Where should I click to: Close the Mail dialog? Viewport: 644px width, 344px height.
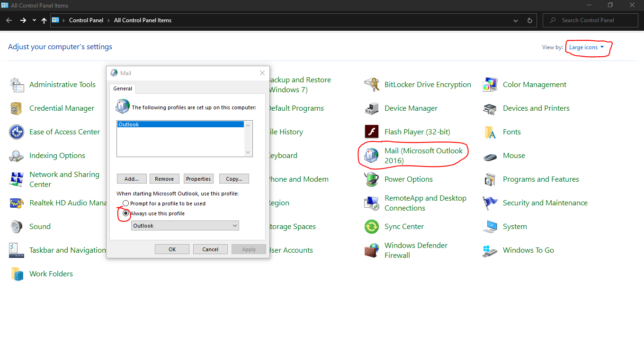pos(262,73)
